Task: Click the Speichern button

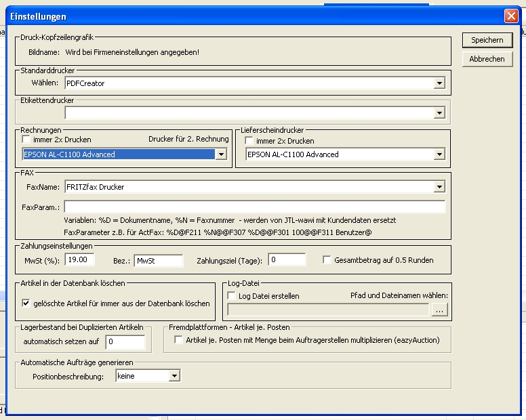Action: tap(487, 41)
